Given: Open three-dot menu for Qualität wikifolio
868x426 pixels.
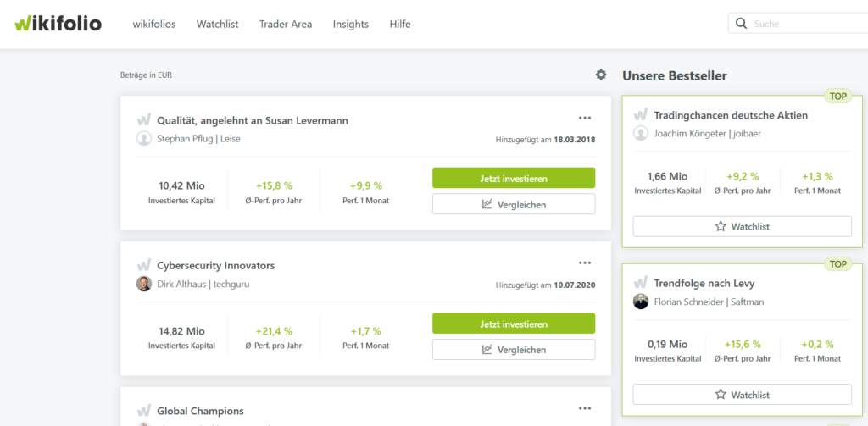Looking at the screenshot, I should point(585,118).
